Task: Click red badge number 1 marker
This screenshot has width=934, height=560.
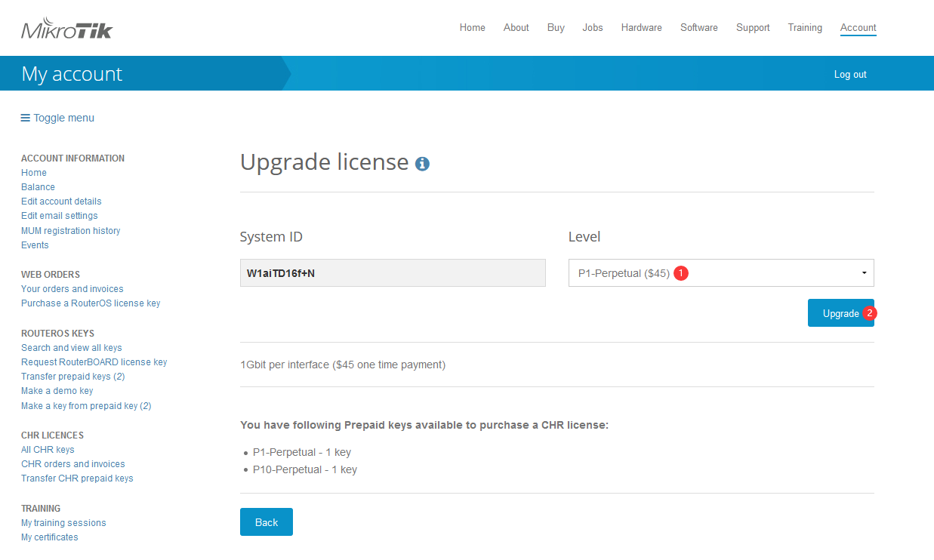Action: coord(680,273)
